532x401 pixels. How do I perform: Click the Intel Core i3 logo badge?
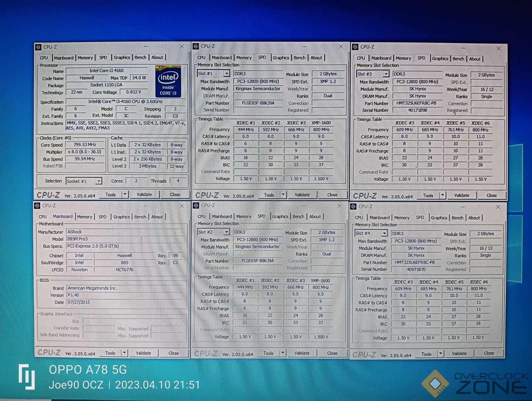coord(168,82)
